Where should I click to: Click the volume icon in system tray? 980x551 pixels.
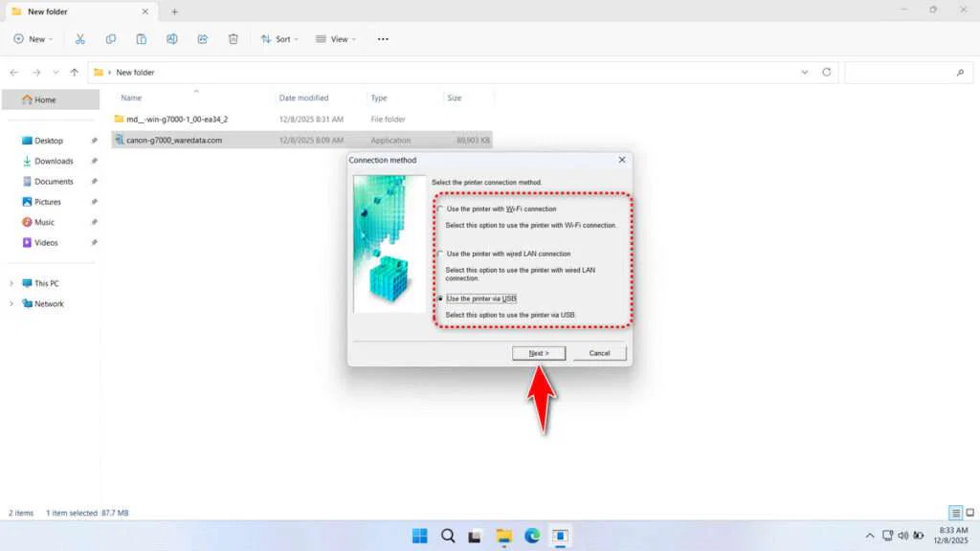click(903, 536)
